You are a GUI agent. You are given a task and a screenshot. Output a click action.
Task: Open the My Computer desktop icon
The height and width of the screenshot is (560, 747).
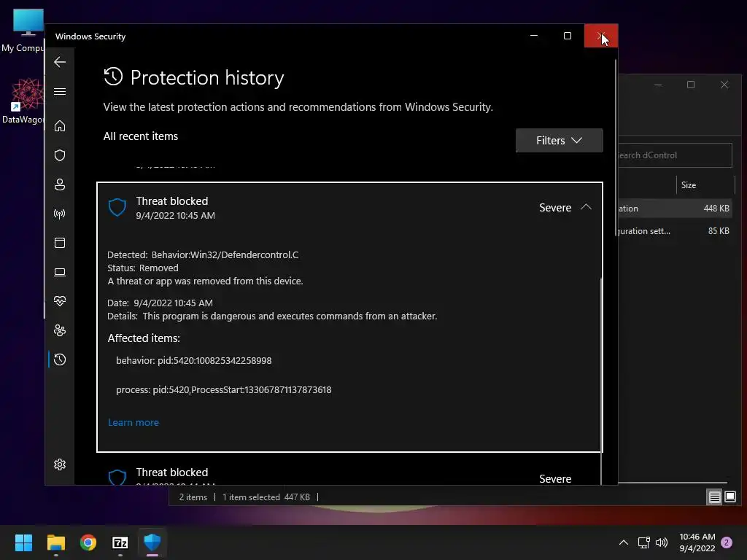click(x=23, y=31)
